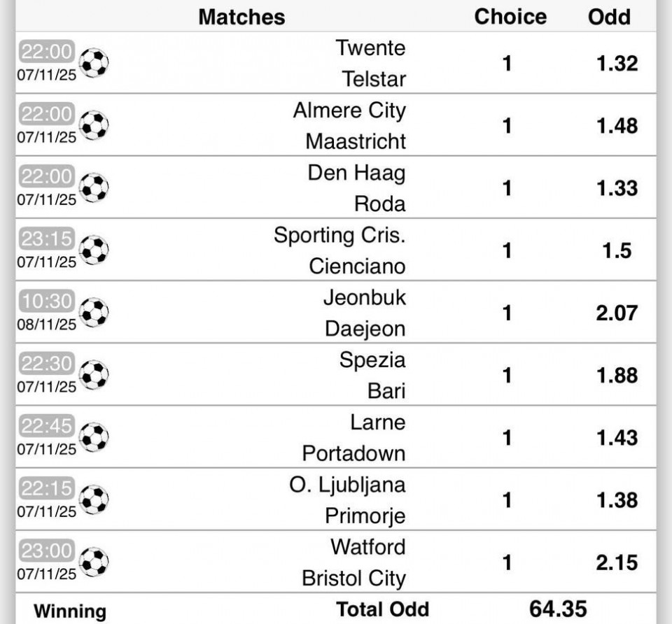Select the 23:15 time badge for Sporting Cris.
The image size is (672, 624).
coord(47,239)
